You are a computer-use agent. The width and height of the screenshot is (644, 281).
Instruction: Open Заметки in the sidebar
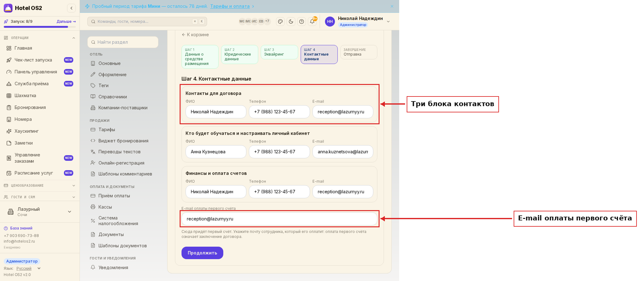point(40,143)
